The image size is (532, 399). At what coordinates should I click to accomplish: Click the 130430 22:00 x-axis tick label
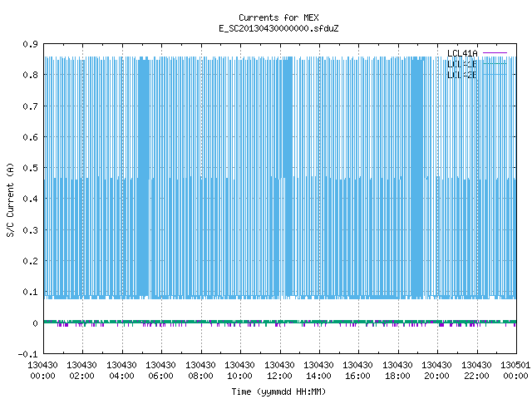click(476, 371)
